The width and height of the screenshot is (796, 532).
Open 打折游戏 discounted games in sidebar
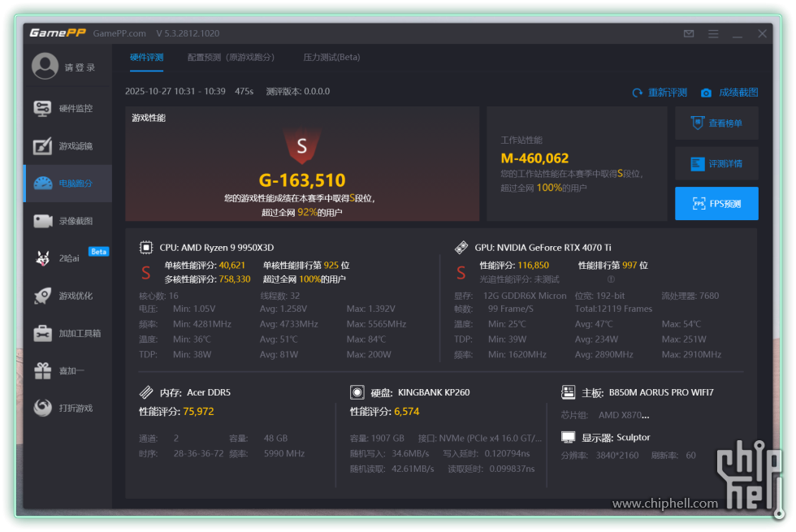coord(67,408)
